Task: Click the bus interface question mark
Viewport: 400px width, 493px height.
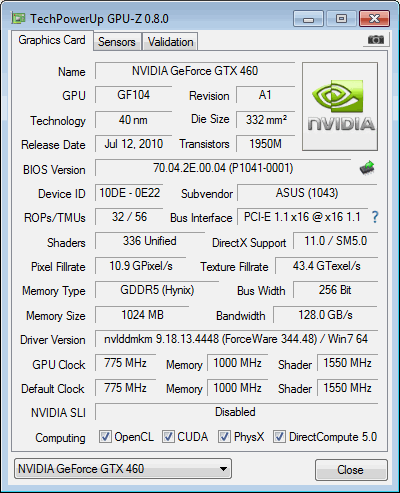Action: [375, 217]
